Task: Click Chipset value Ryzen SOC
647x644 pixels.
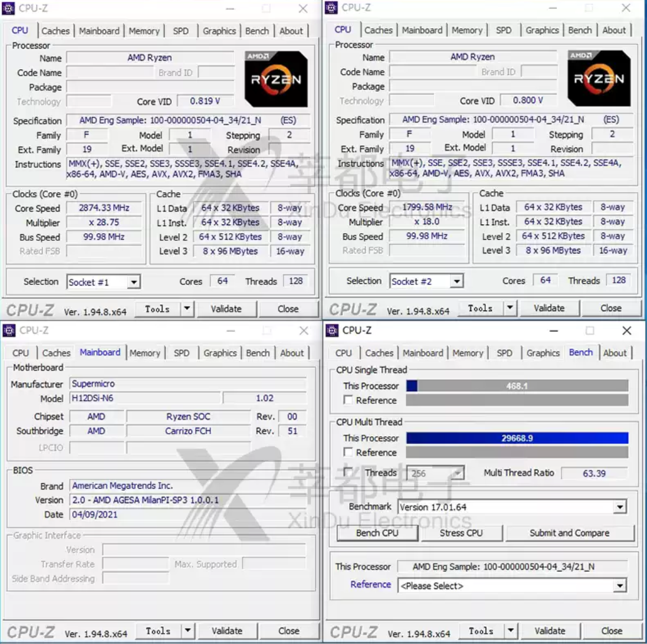Action: (188, 416)
